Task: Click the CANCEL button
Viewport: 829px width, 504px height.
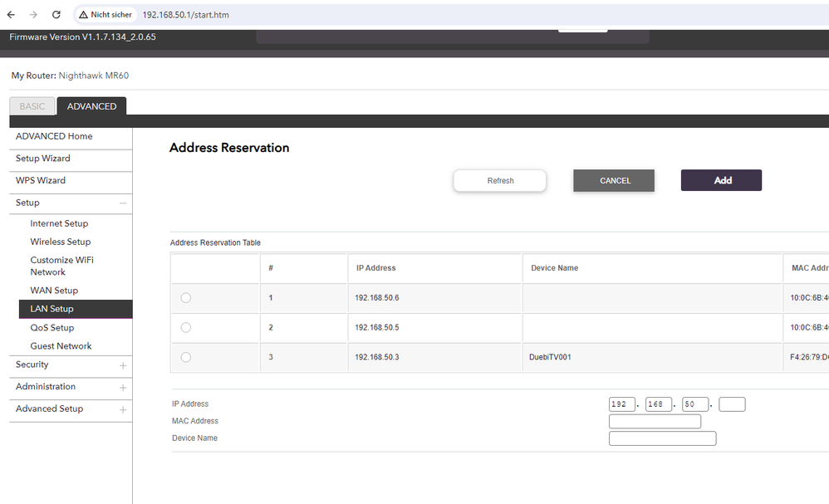Action: click(x=613, y=179)
